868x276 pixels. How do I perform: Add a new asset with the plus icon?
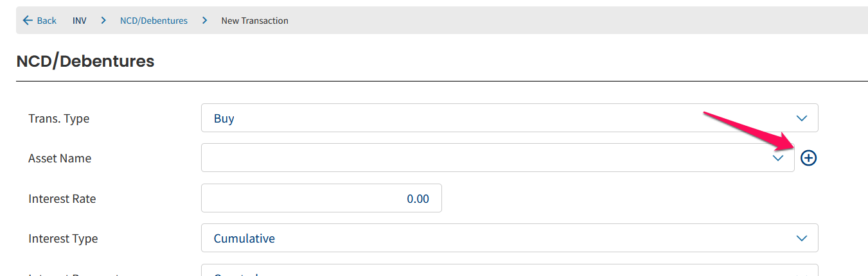(808, 157)
